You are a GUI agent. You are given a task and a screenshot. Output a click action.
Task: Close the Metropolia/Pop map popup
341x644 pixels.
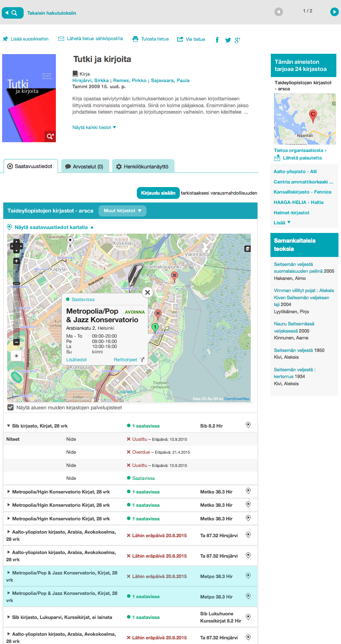click(x=147, y=292)
